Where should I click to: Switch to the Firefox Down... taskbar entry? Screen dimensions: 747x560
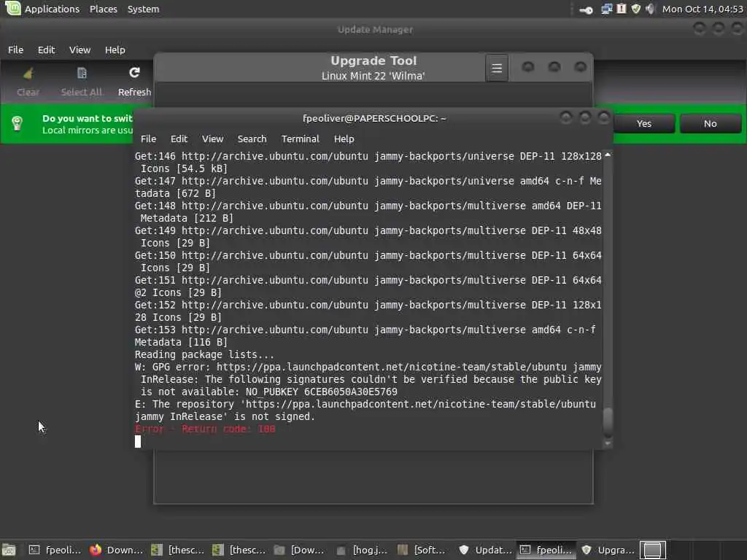(116, 550)
